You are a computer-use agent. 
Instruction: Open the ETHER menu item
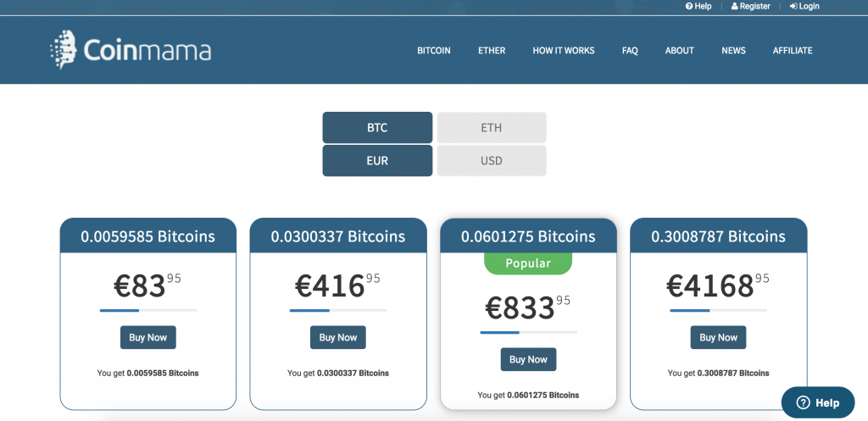[492, 50]
